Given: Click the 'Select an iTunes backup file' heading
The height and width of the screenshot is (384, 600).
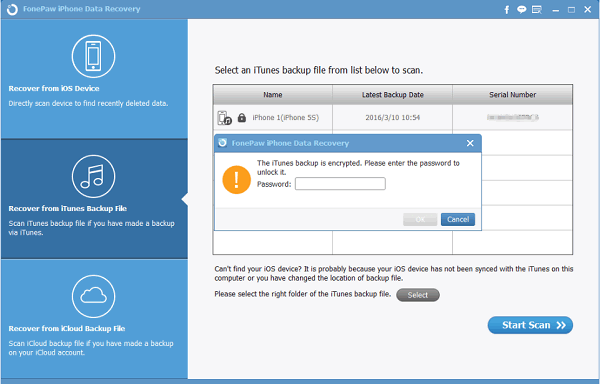Looking at the screenshot, I should coord(319,70).
